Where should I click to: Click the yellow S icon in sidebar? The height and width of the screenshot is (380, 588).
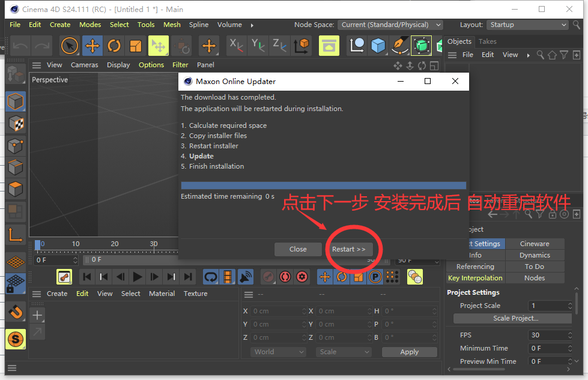pyautogui.click(x=16, y=339)
